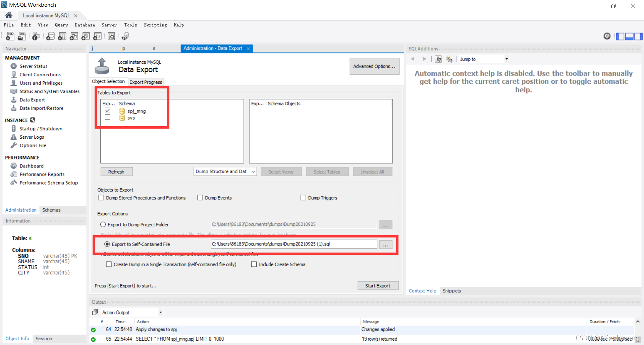Image resolution: width=644 pixels, height=345 pixels.
Task: Open the Scripting menu
Action: (x=155, y=25)
